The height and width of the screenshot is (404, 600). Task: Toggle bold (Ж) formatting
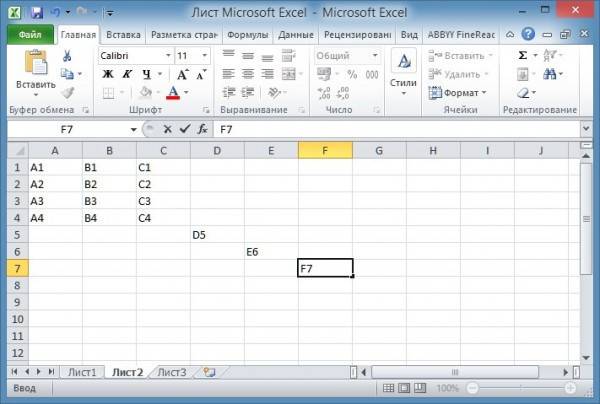pos(107,74)
